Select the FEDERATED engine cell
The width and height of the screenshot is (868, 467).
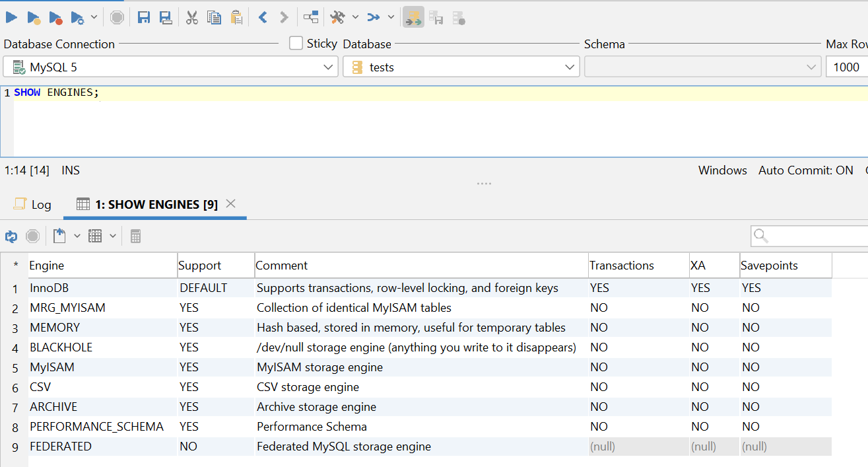pyautogui.click(x=102, y=447)
